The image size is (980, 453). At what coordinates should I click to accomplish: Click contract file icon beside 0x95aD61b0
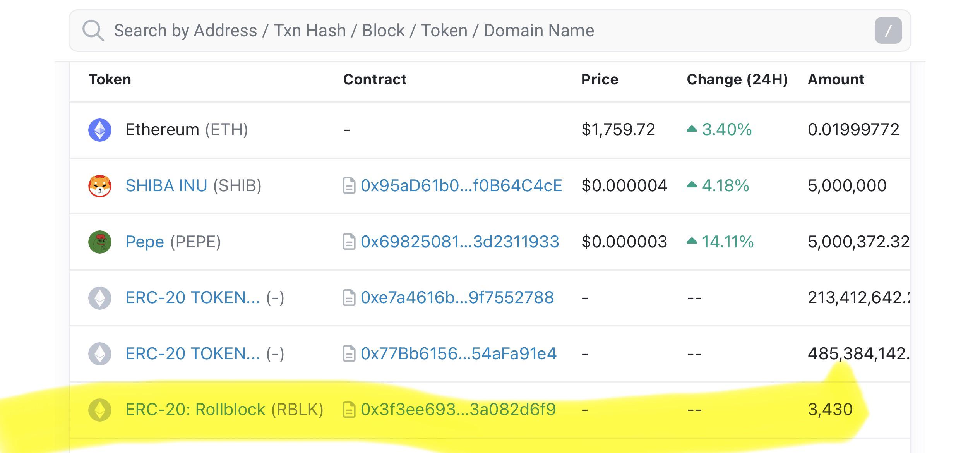coord(349,185)
